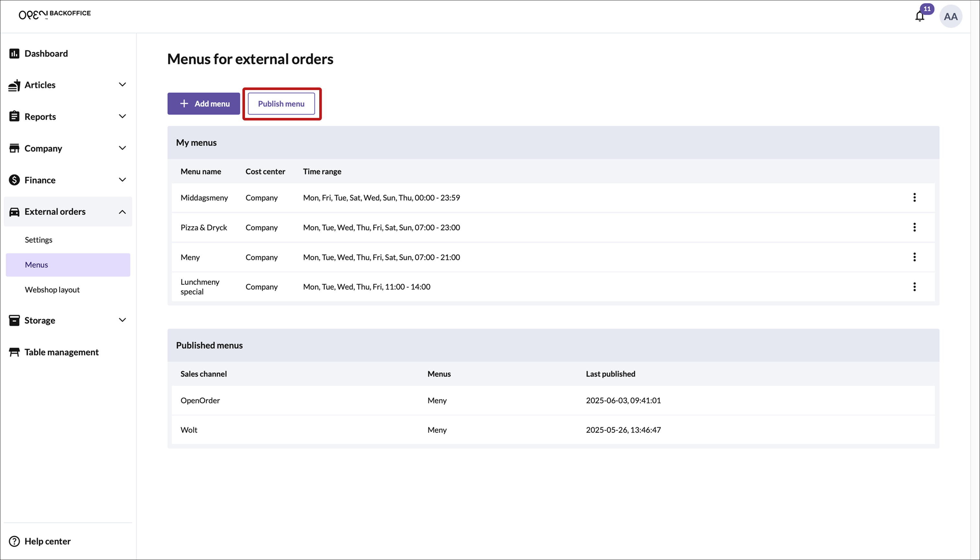
Task: Click the Help center question icon
Action: (14, 541)
